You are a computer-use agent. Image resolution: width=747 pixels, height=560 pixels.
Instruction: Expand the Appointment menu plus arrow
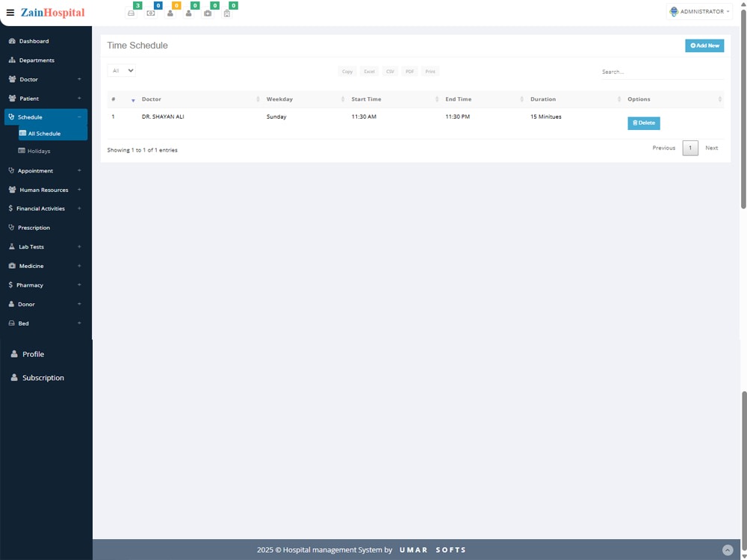click(79, 170)
